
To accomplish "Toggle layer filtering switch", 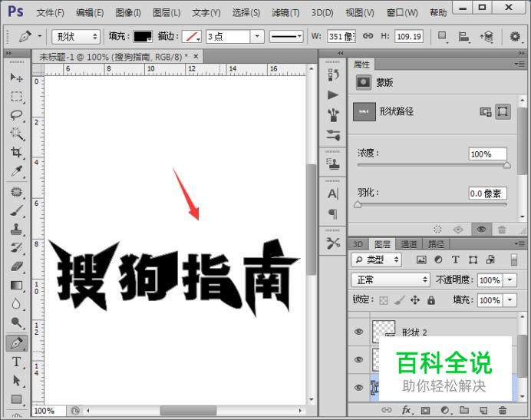I will point(513,260).
